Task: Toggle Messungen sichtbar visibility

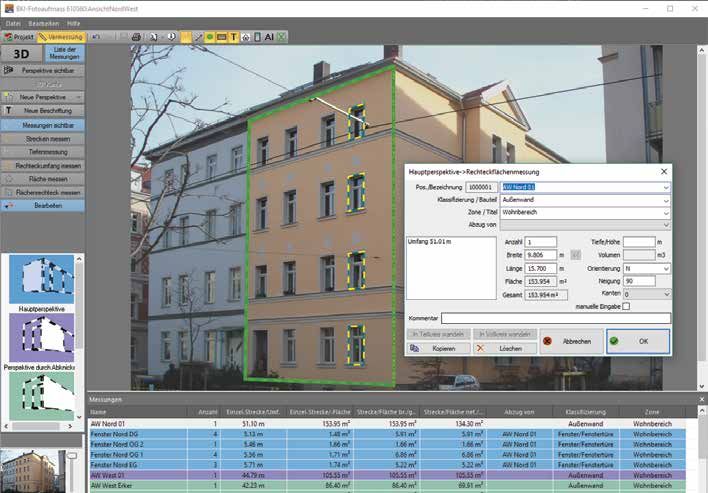Action: 43,125
